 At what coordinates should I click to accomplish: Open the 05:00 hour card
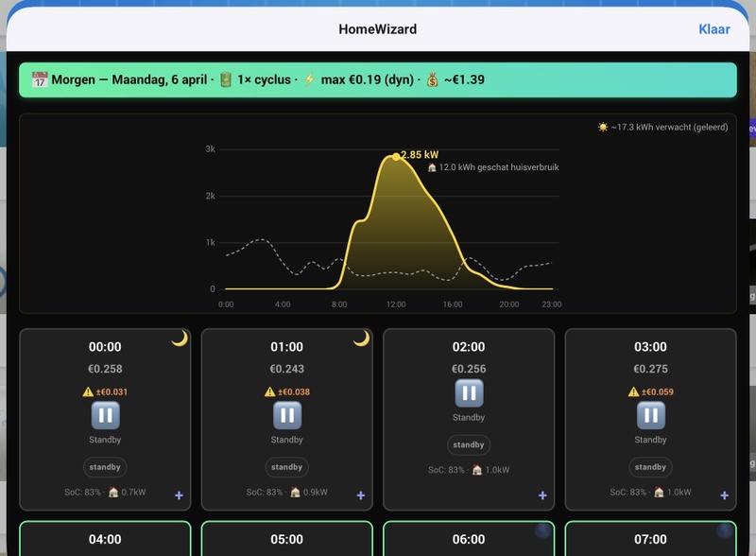click(287, 539)
